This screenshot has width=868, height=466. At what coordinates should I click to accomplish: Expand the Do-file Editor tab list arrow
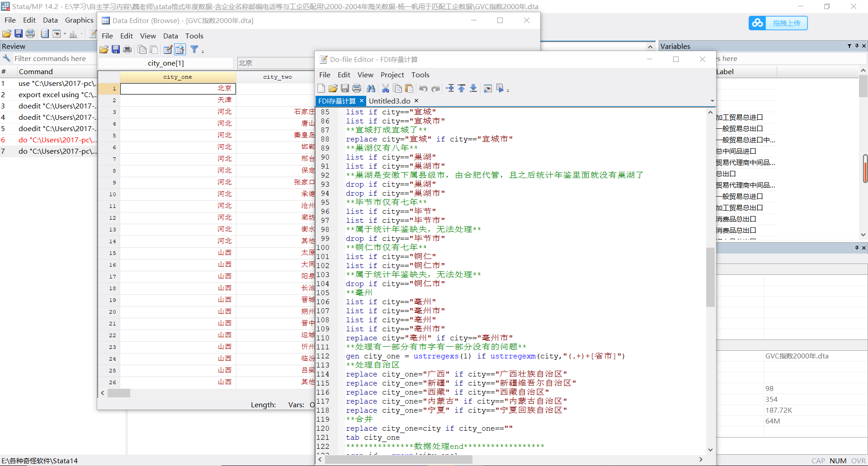pyautogui.click(x=712, y=101)
